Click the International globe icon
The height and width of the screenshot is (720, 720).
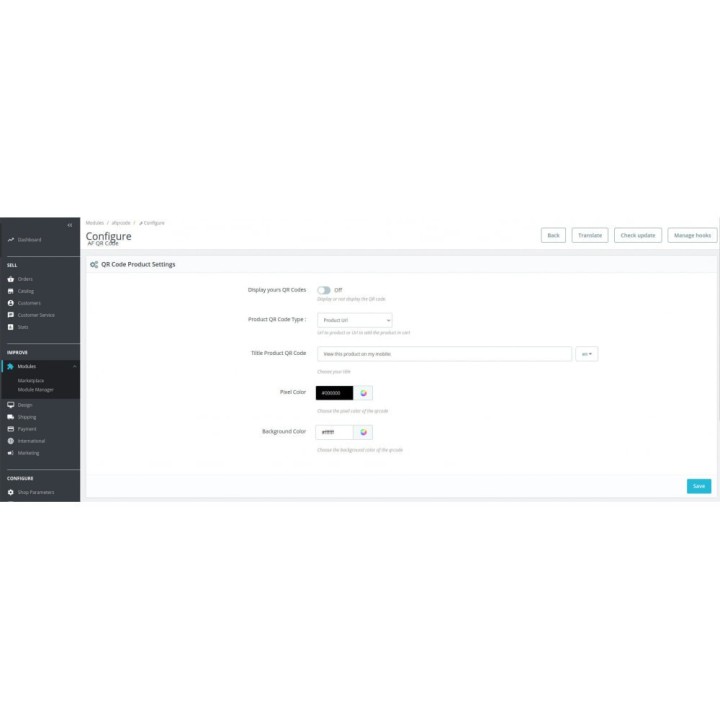click(11, 441)
